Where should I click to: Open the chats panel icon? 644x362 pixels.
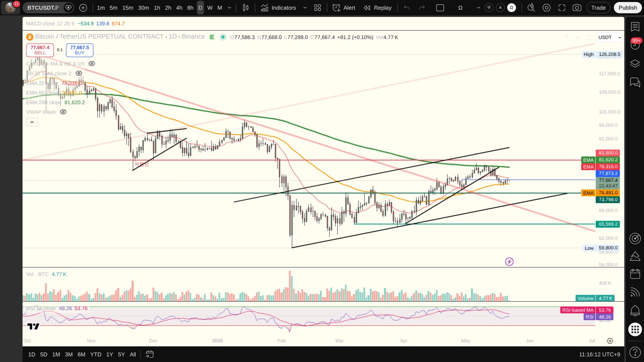click(635, 82)
